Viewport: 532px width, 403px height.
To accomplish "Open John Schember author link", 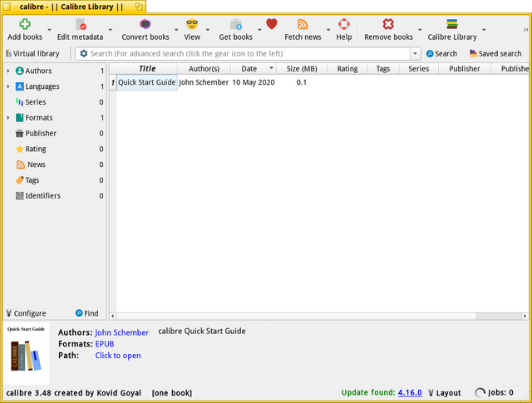I will (121, 332).
